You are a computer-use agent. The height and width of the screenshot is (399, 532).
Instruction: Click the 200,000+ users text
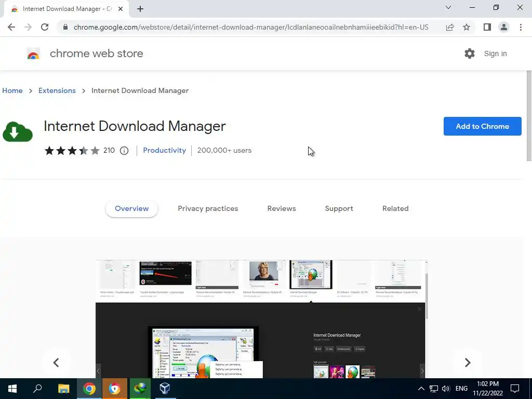pyautogui.click(x=224, y=150)
